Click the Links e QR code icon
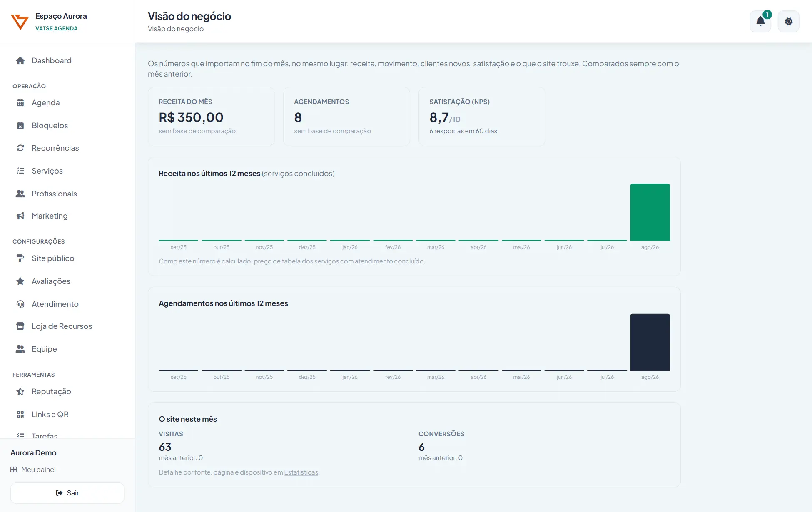Viewport: 812px width, 512px height. click(20, 414)
